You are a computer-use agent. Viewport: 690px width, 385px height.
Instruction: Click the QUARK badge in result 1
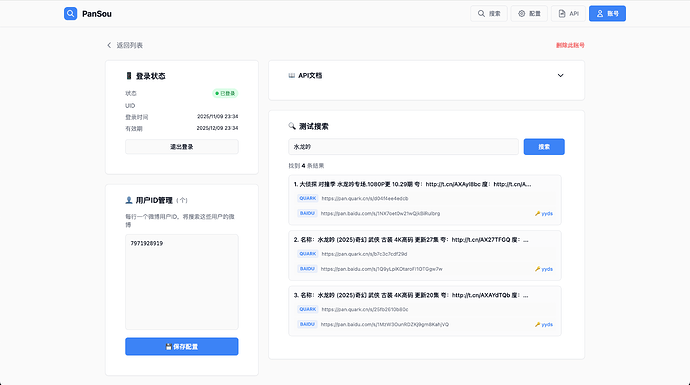[308, 198]
